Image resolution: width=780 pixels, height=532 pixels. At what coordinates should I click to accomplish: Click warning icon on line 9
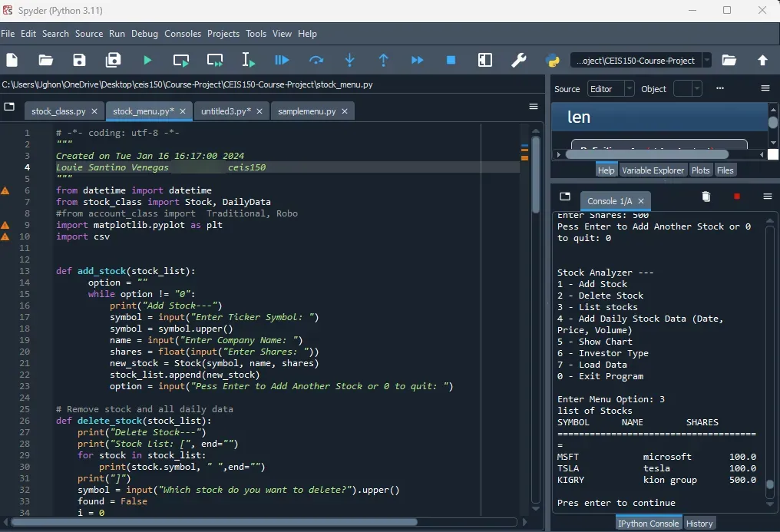coord(5,225)
